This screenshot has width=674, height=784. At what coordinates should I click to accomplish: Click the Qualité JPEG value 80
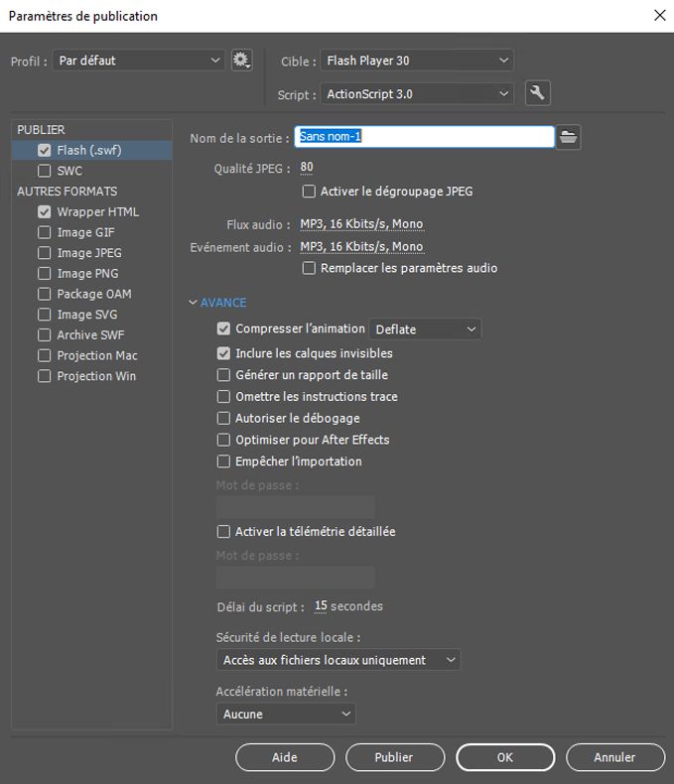[x=307, y=168]
